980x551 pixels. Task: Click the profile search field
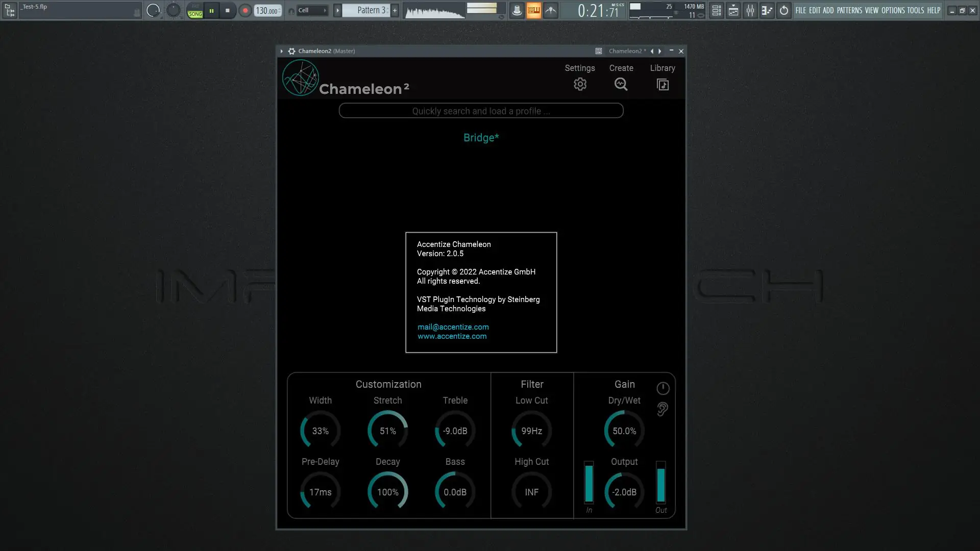pos(481,111)
